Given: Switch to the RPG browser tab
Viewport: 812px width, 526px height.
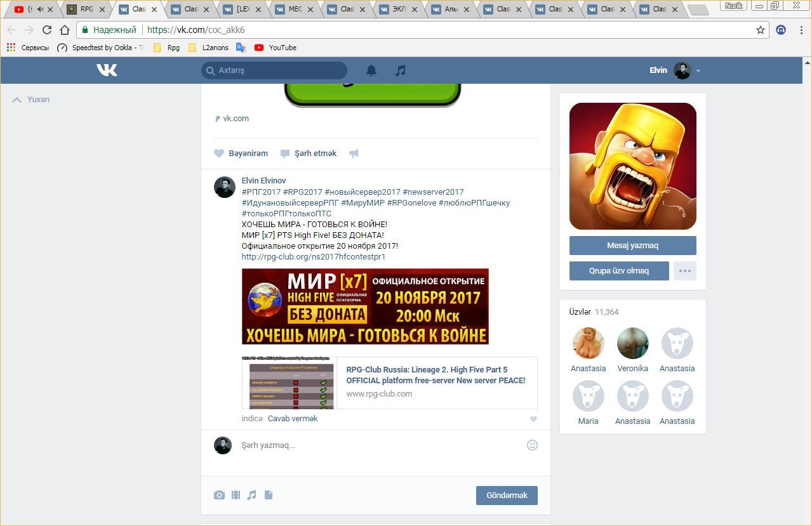Looking at the screenshot, I should pos(86,9).
